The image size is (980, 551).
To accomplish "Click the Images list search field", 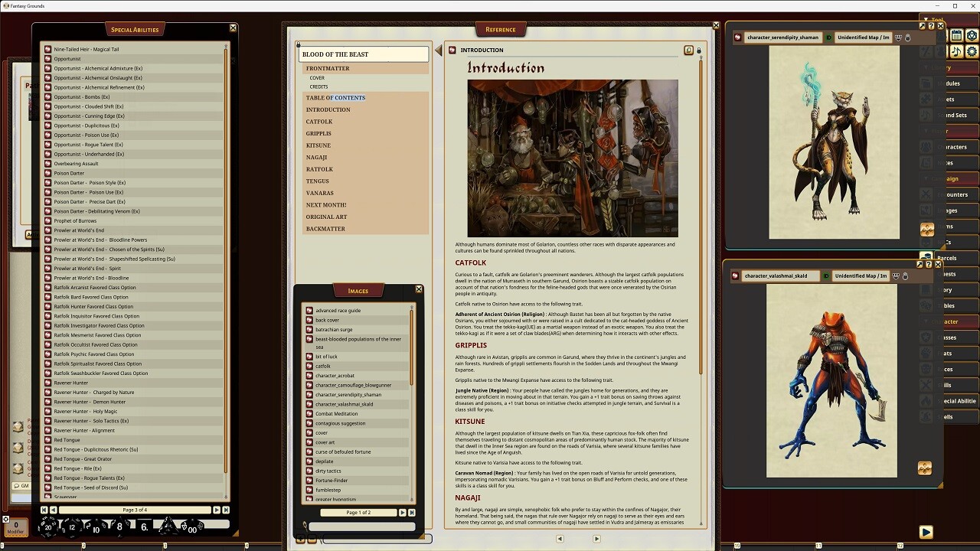I will 361,527.
